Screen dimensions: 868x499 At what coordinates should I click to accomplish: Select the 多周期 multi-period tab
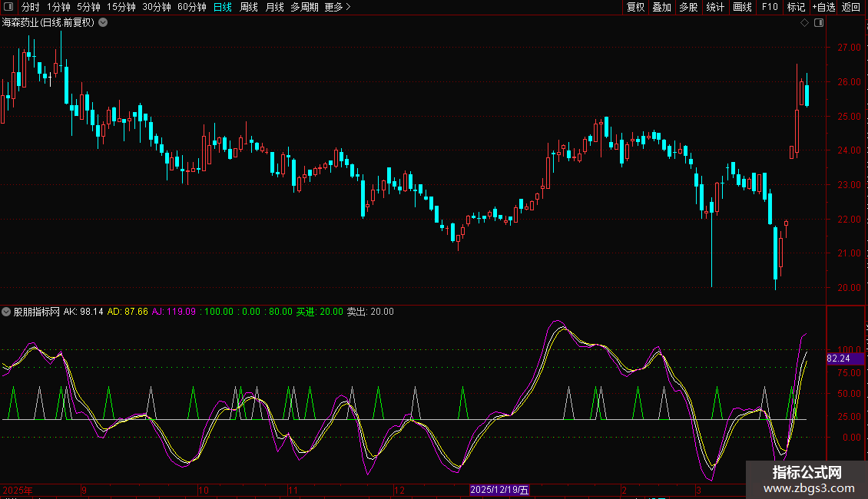tap(304, 8)
